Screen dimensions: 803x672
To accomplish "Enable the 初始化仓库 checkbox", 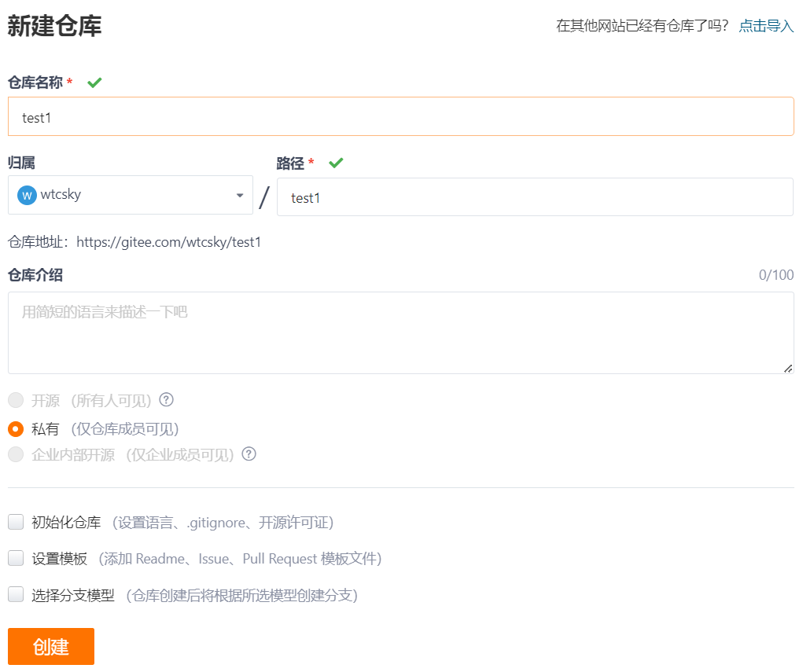I will pyautogui.click(x=15, y=521).
